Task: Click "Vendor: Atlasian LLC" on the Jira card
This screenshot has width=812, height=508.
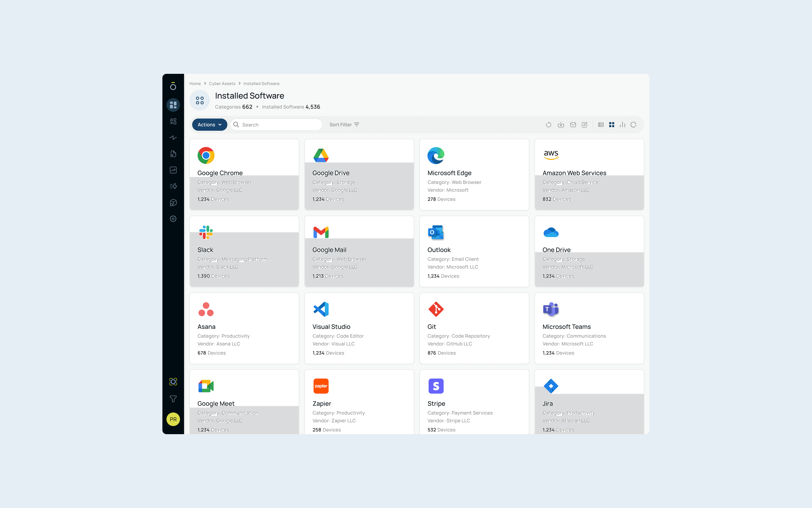Action: (566, 421)
